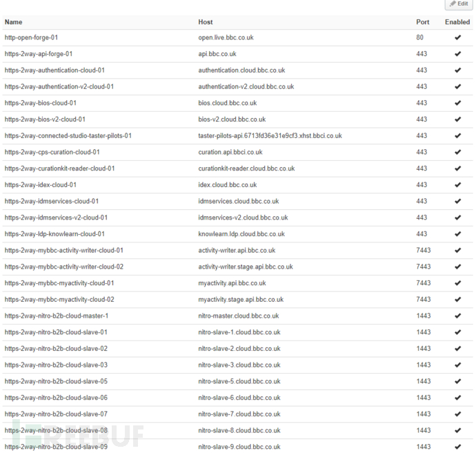
Task: Select host nitro-slave-8.cloud.bbc.co.uk
Action: pos(239,430)
